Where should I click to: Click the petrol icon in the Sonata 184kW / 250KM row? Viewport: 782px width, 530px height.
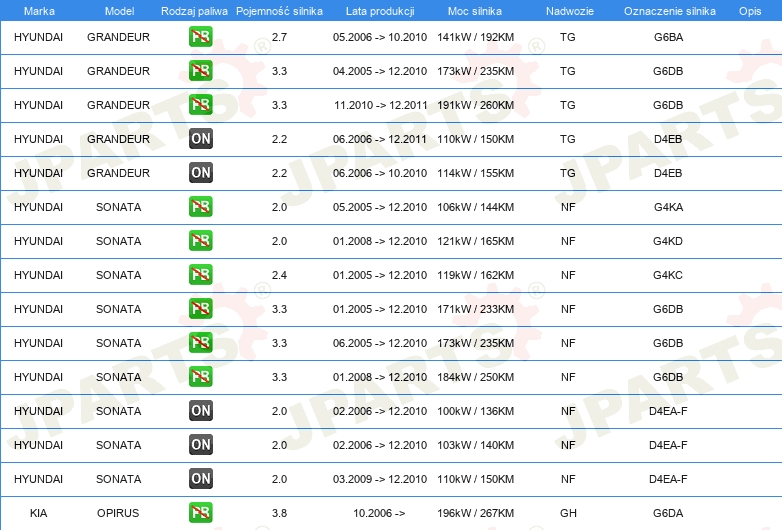pos(200,376)
